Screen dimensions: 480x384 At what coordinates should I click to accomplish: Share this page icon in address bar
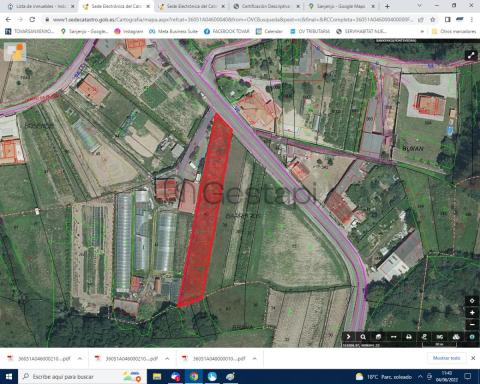[421, 20]
